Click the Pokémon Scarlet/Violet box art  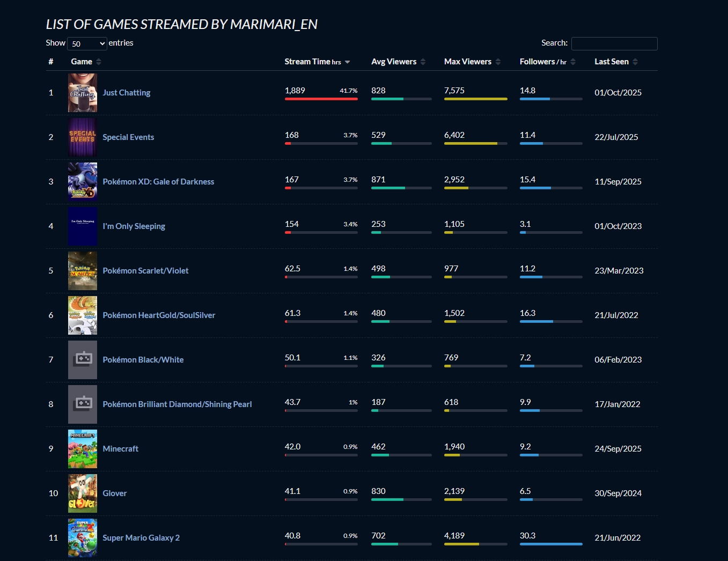tap(83, 271)
